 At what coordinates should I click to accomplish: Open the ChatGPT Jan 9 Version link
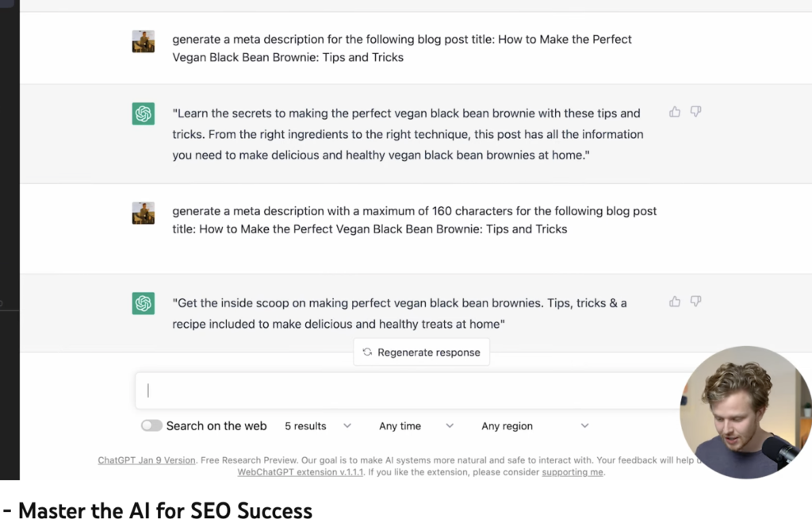(x=147, y=460)
